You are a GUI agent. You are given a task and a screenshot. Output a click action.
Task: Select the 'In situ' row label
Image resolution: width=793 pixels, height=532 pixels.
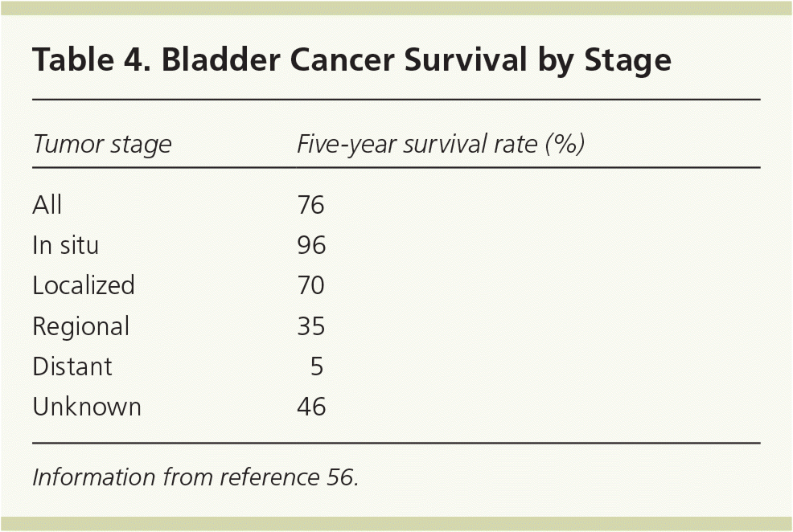[x=65, y=245]
